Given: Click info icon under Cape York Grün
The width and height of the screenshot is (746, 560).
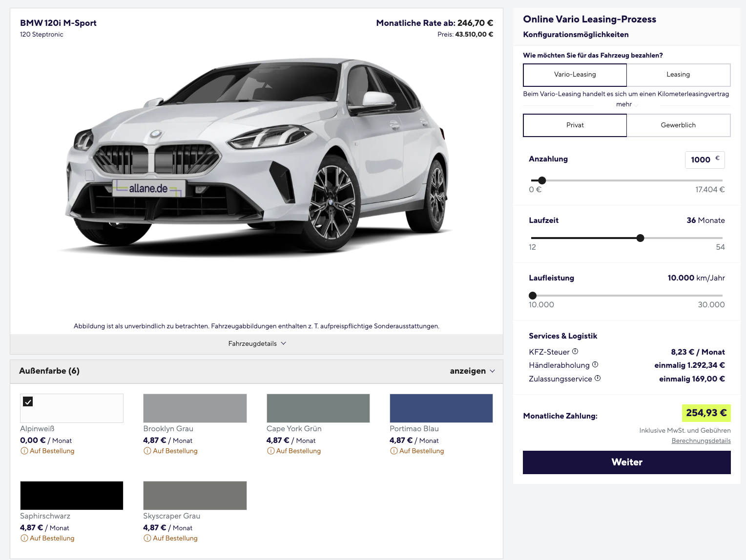Looking at the screenshot, I should coord(271,451).
